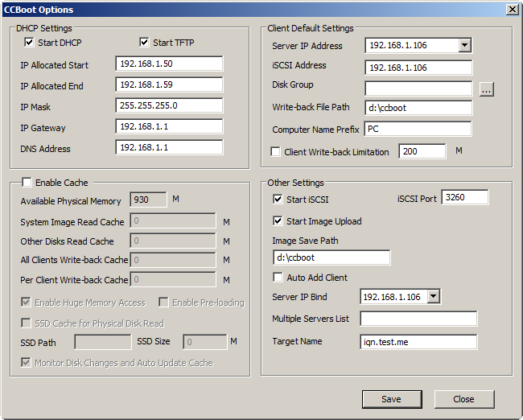Screen dimensions: 523x420
Task: Click the Close button at bottom
Action: pyautogui.click(x=463, y=399)
